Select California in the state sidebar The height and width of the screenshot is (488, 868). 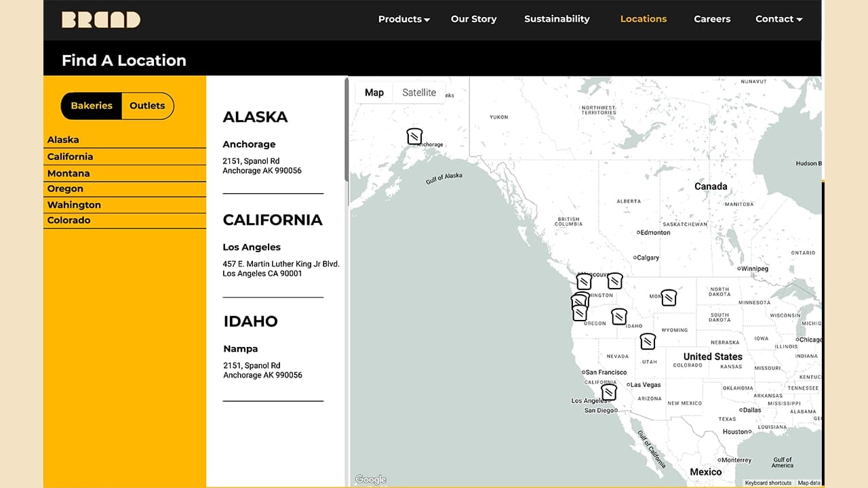point(72,157)
